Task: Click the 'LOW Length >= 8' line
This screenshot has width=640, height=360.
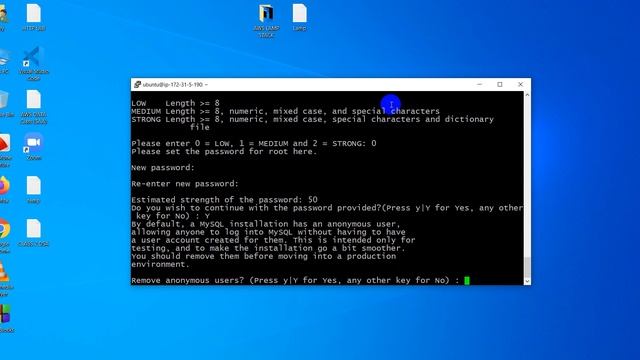Action: [x=175, y=103]
